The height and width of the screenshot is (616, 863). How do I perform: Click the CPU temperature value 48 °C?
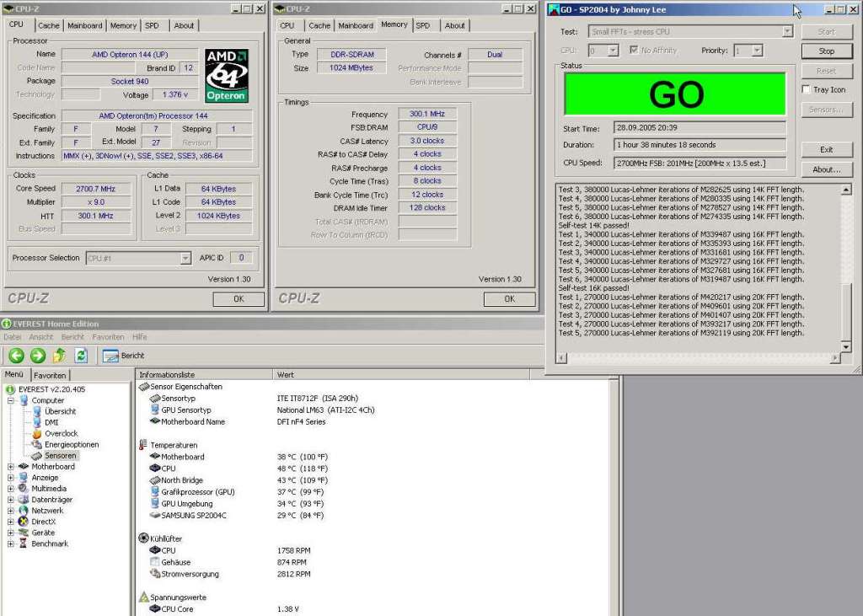click(x=303, y=469)
